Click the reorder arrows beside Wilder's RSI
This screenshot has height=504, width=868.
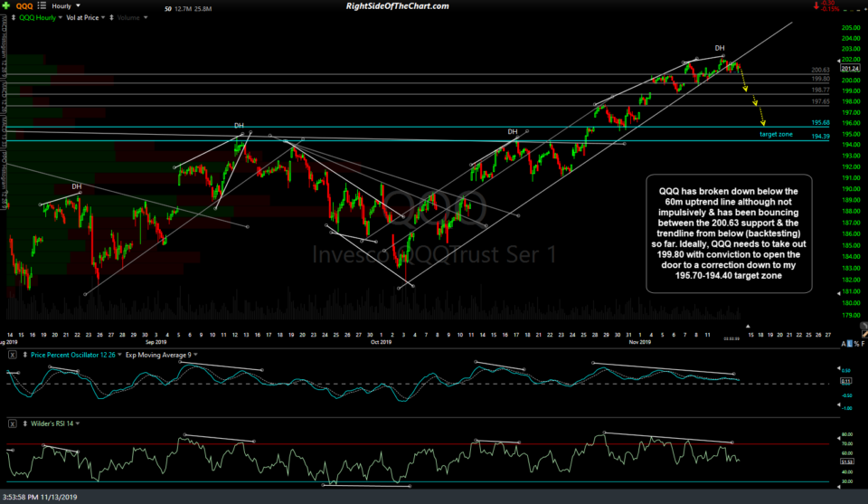point(25,423)
